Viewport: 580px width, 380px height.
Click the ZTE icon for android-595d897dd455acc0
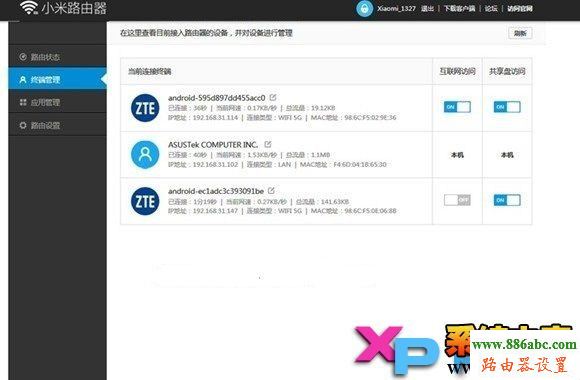click(145, 108)
